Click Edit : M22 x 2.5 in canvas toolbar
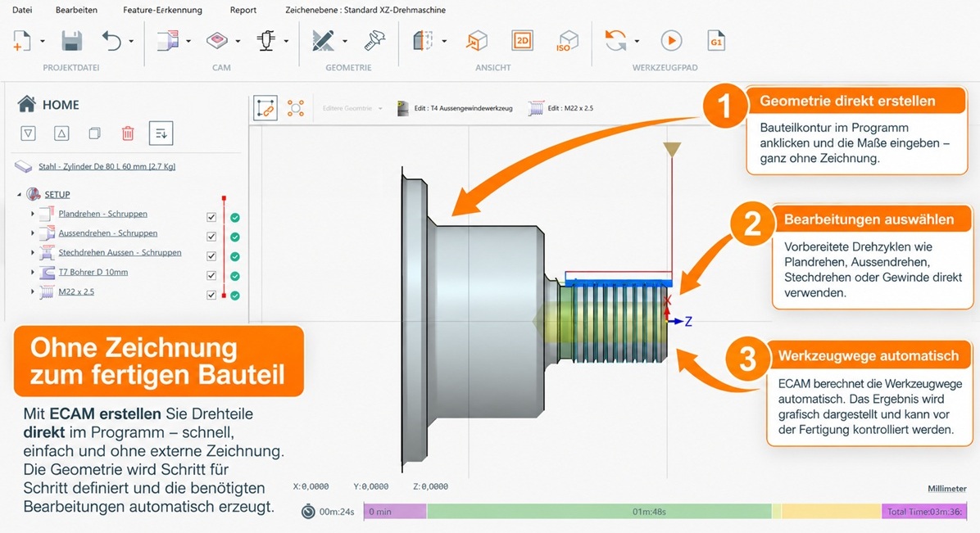Image resolution: width=980 pixels, height=533 pixels. click(x=560, y=108)
